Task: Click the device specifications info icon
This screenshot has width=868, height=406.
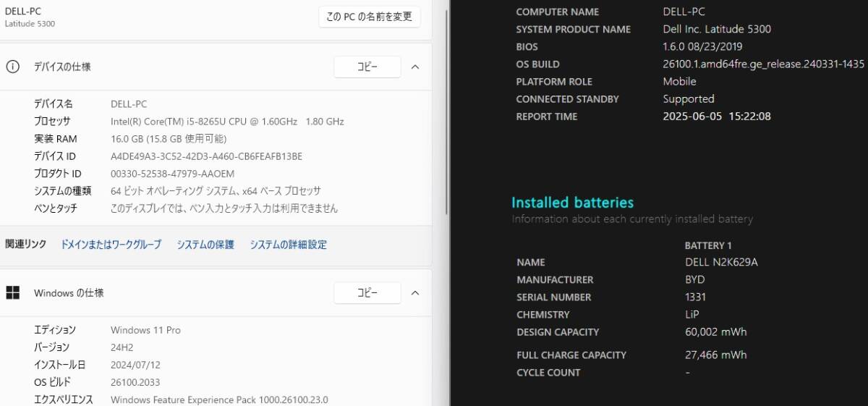Action: (12, 67)
